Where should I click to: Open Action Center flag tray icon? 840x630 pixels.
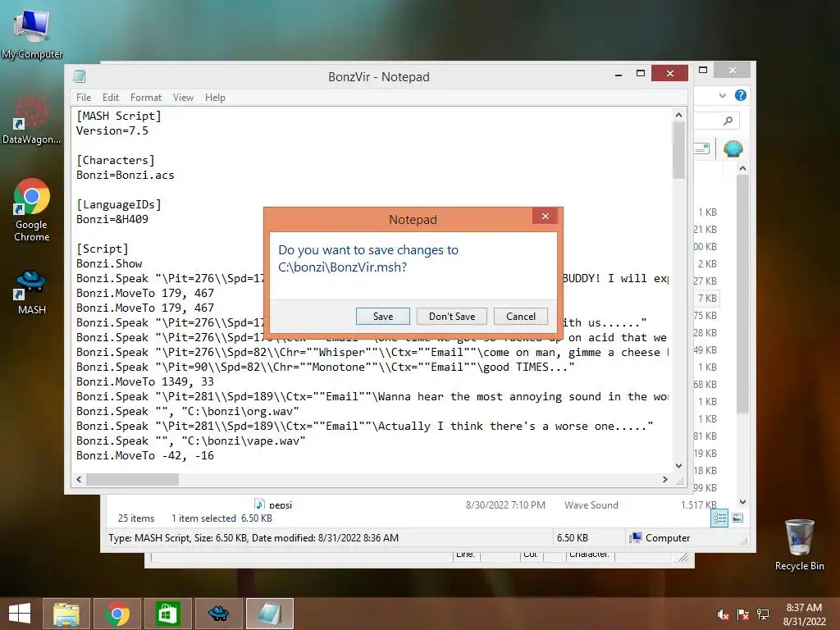743,614
